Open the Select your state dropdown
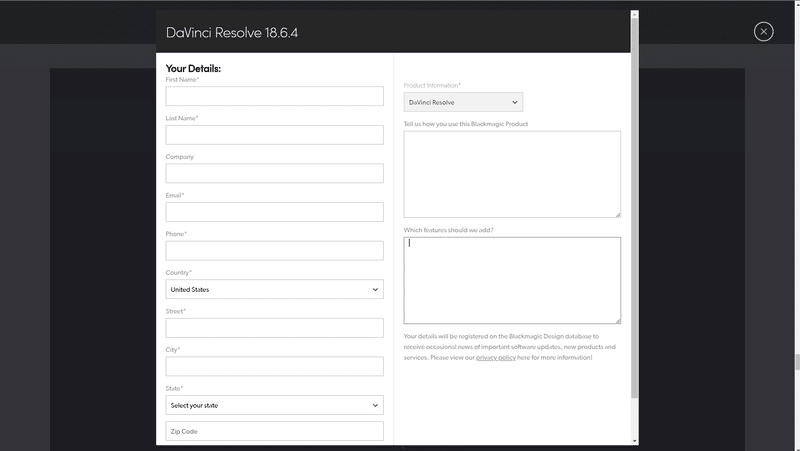 (x=274, y=405)
